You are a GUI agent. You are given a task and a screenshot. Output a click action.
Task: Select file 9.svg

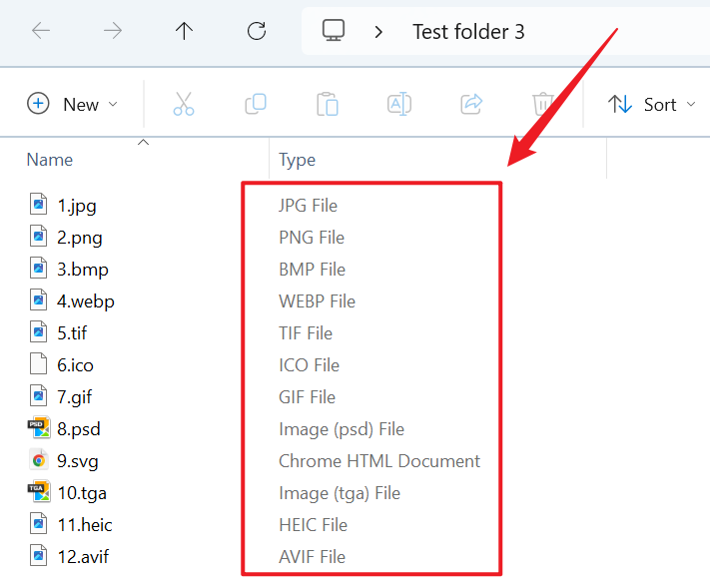tap(78, 461)
